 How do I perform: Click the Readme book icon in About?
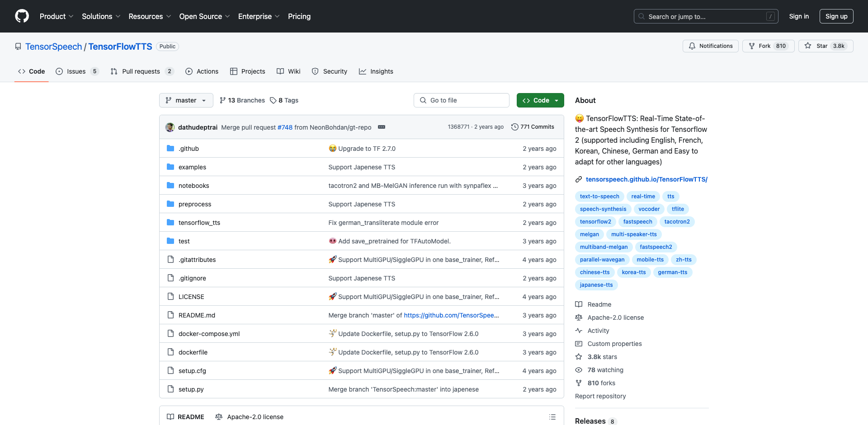click(579, 304)
